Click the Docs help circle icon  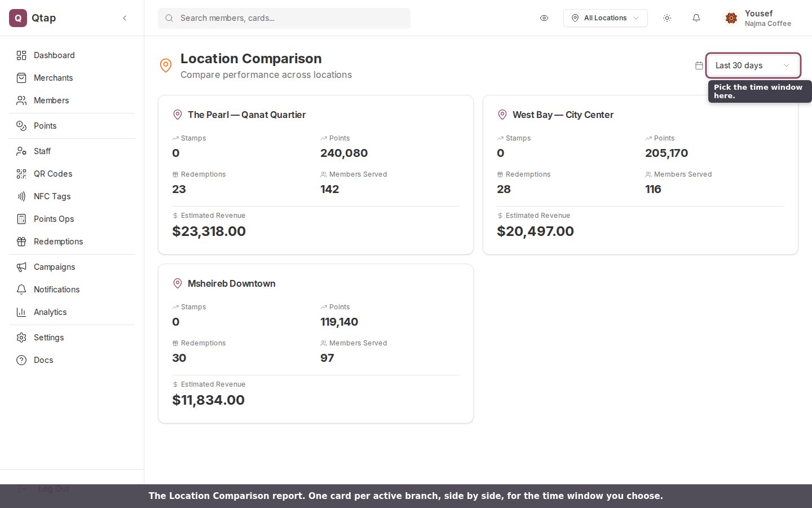(x=21, y=360)
